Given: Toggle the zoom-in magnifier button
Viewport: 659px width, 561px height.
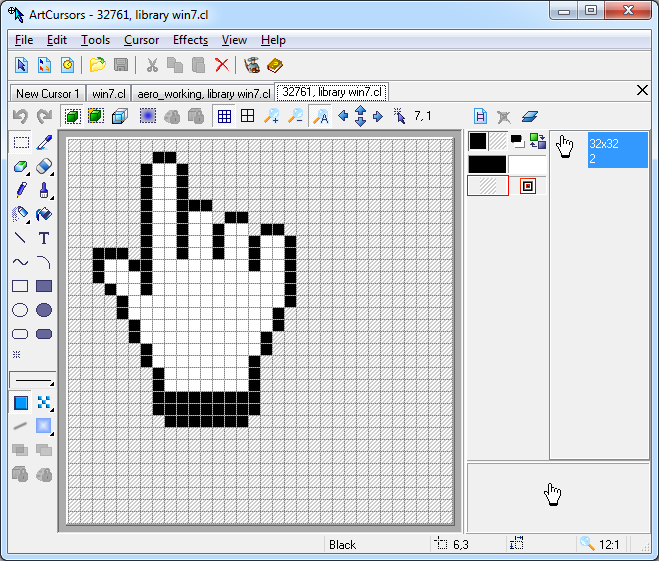Looking at the screenshot, I should (271, 117).
